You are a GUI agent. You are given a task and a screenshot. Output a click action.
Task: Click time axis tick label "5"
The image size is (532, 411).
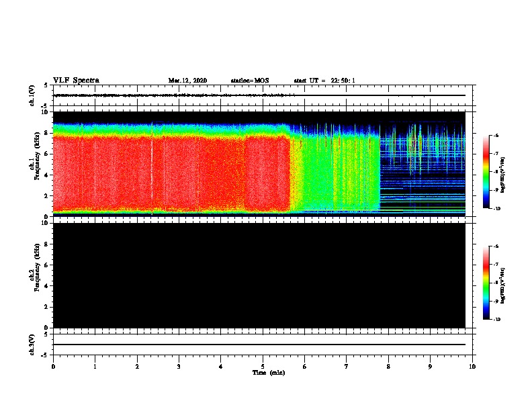(x=263, y=367)
